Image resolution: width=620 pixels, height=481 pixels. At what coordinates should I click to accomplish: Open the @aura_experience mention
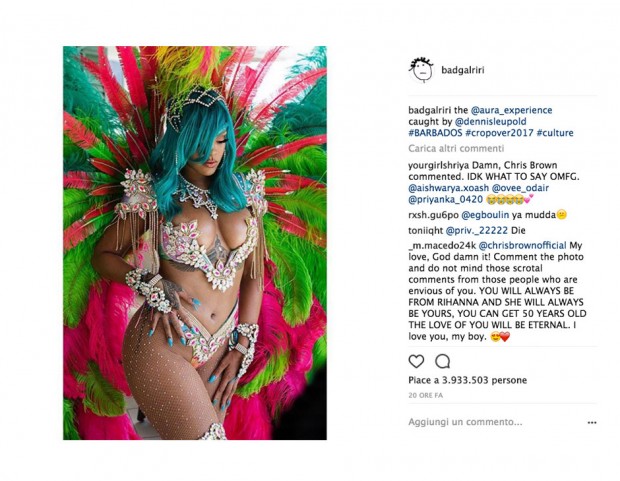511,110
